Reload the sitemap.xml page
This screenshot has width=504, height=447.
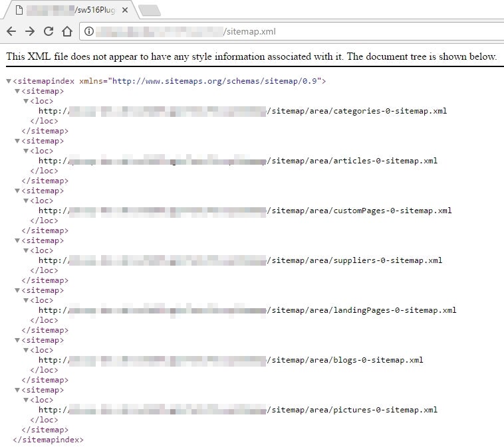click(49, 31)
